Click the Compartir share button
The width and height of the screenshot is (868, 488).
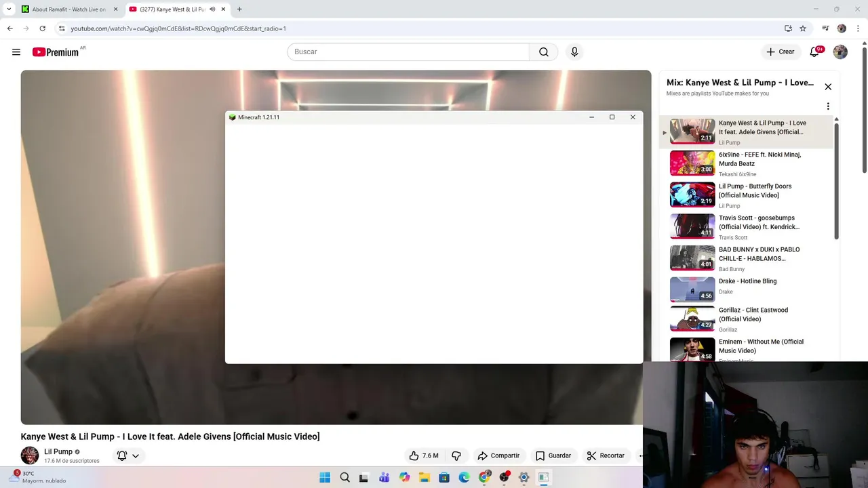498,456
